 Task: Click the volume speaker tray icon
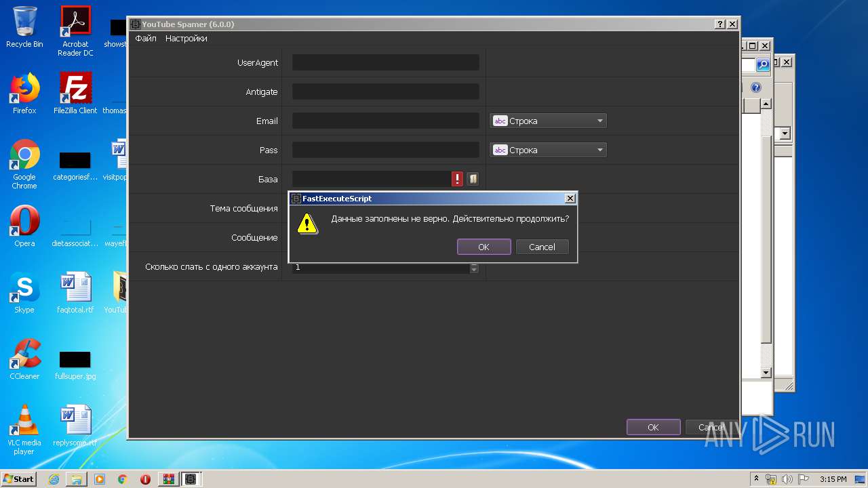tap(787, 479)
